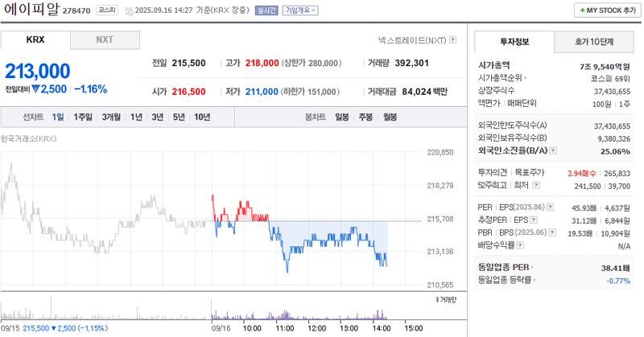Open the 시가총액순위 link
Viewport: 644px width, 337px height.
pyautogui.click(x=502, y=77)
